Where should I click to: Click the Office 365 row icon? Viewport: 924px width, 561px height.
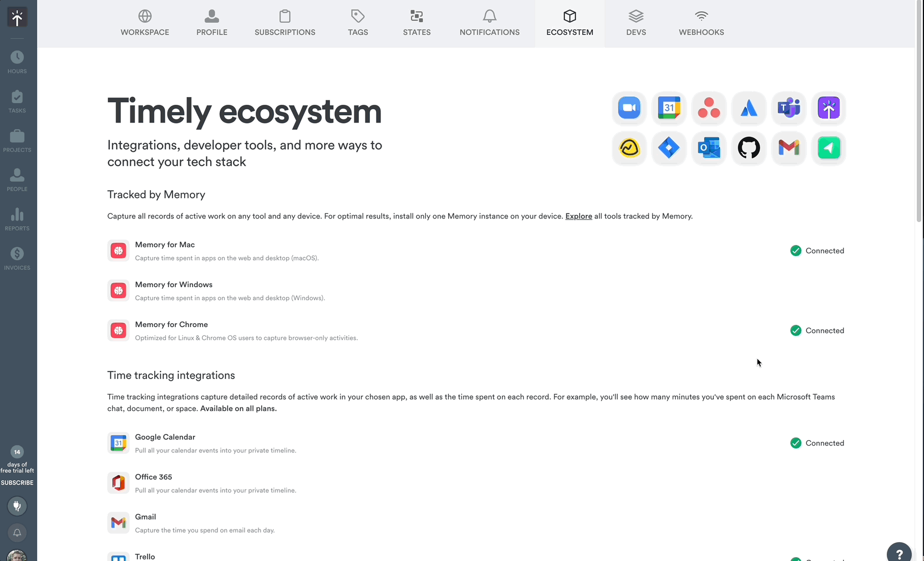click(x=118, y=483)
